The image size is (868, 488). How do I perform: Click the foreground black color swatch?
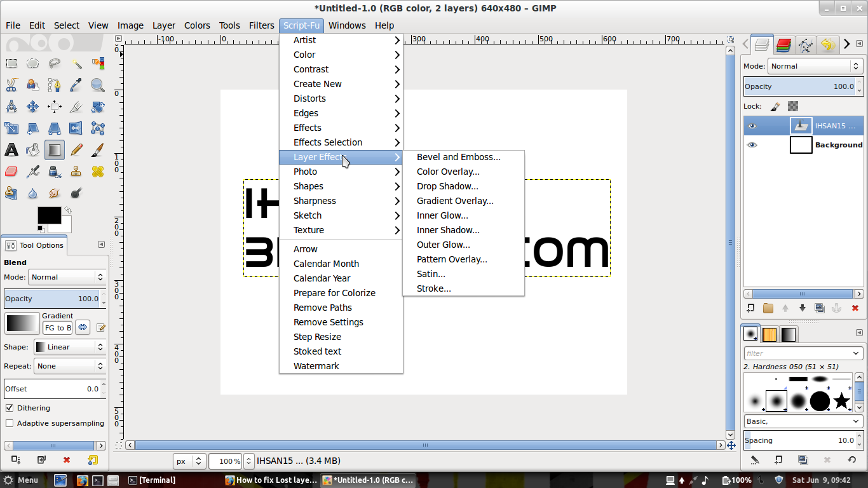pyautogui.click(x=49, y=215)
